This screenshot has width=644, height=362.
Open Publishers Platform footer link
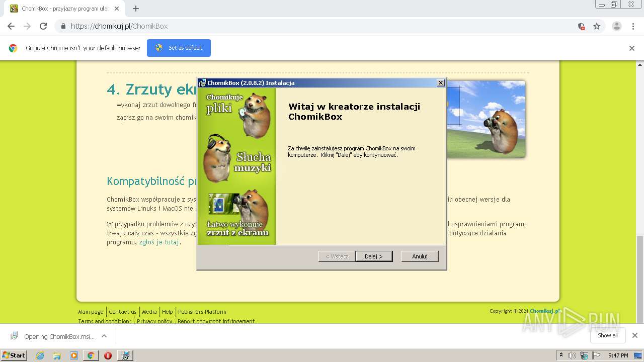tap(202, 312)
